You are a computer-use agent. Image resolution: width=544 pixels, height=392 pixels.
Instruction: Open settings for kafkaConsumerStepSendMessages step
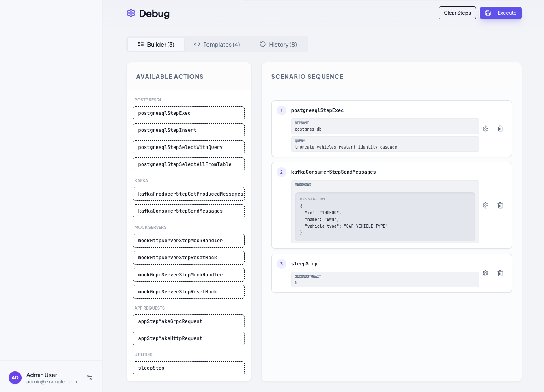(x=486, y=205)
